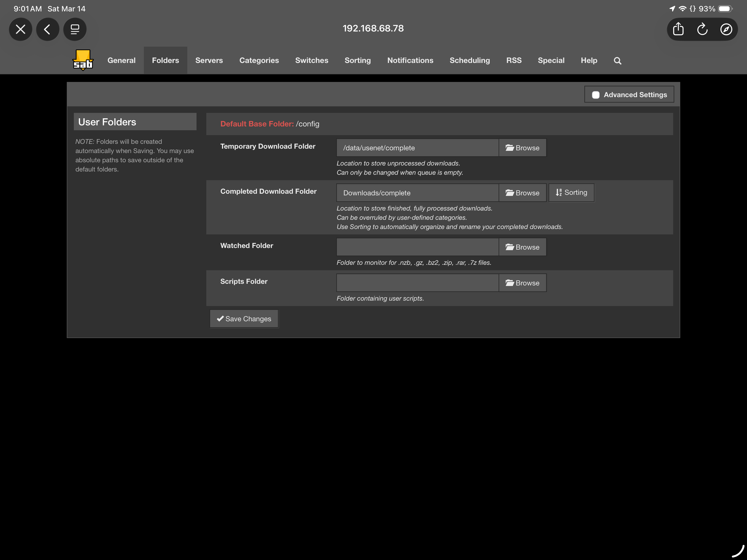
Task: Click the Temporary Download Folder path field
Action: [x=418, y=148]
